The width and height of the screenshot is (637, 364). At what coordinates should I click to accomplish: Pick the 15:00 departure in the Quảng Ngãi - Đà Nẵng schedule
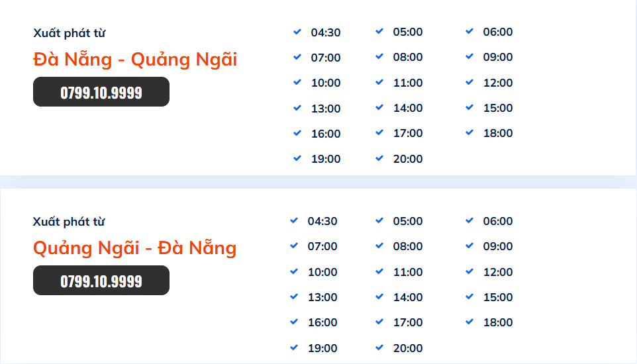pos(498,297)
